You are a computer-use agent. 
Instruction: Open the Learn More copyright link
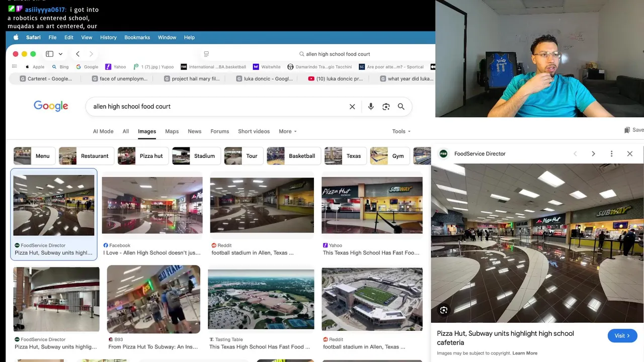[x=525, y=353]
